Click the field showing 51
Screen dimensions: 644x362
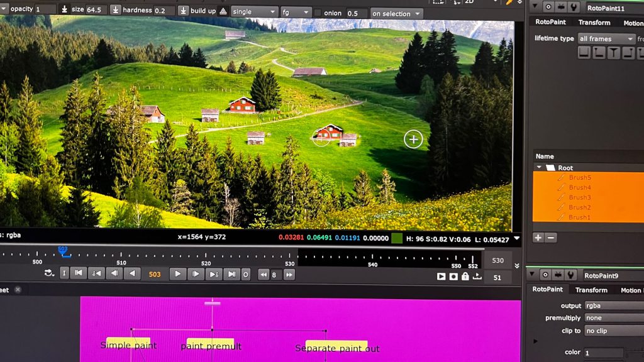497,278
